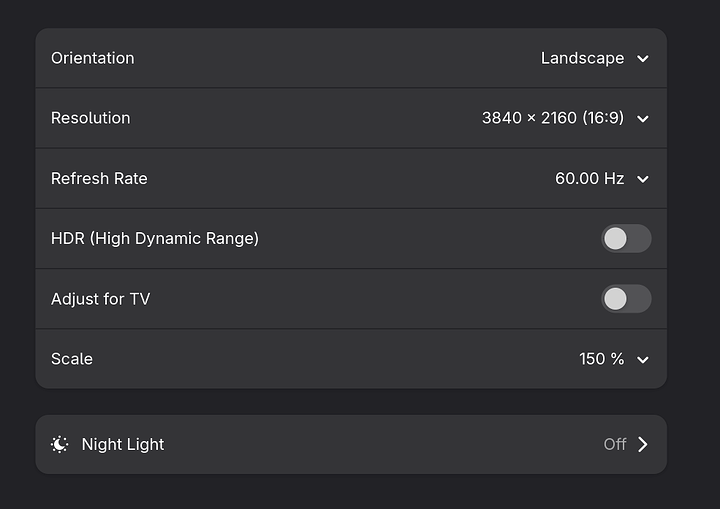Image resolution: width=720 pixels, height=509 pixels.
Task: Toggle the HDR (High Dynamic Range) switch
Action: 626,238
